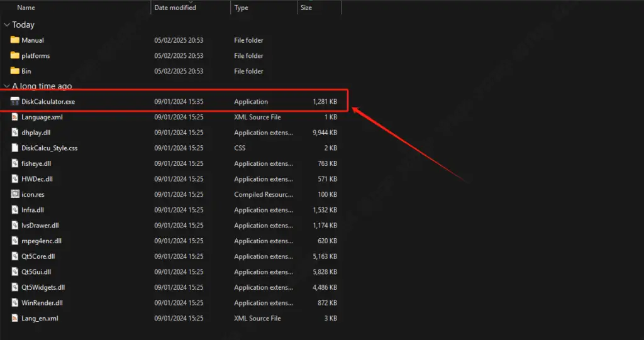Click the DiskCalcu_Style.css file icon
The height and width of the screenshot is (340, 644).
click(x=15, y=148)
